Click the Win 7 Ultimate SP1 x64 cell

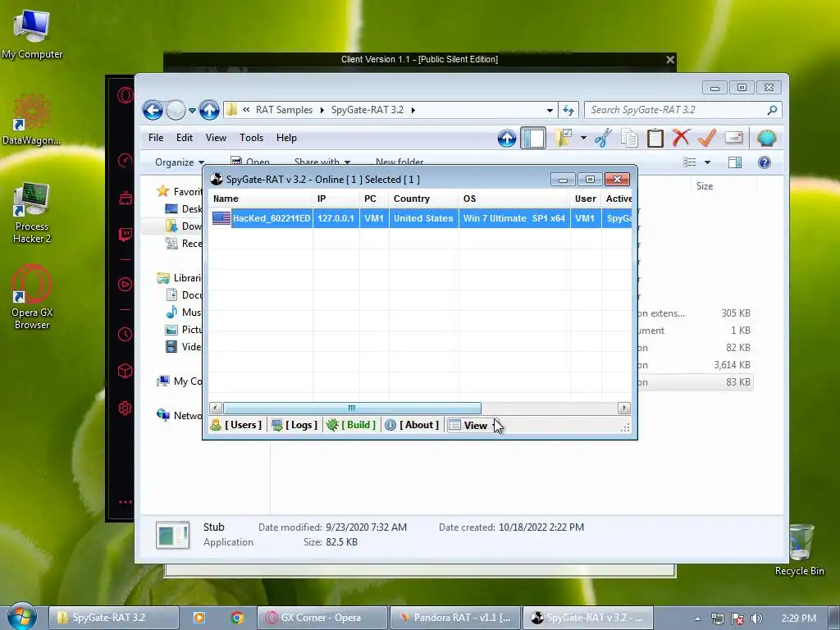pos(514,218)
